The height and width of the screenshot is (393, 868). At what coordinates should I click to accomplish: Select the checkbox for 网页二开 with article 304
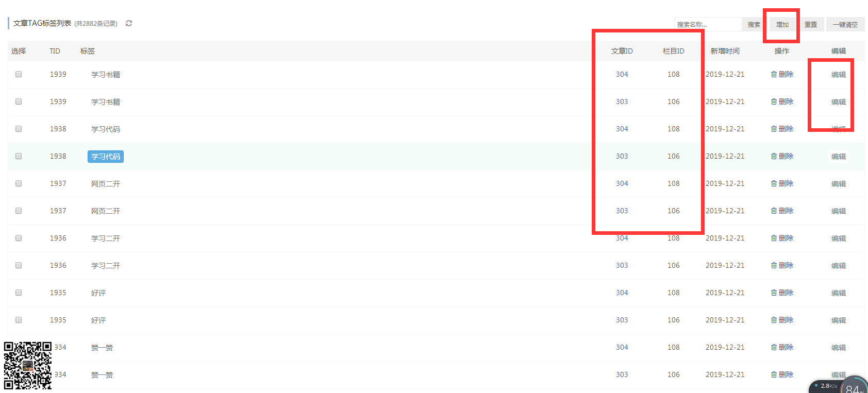19,183
